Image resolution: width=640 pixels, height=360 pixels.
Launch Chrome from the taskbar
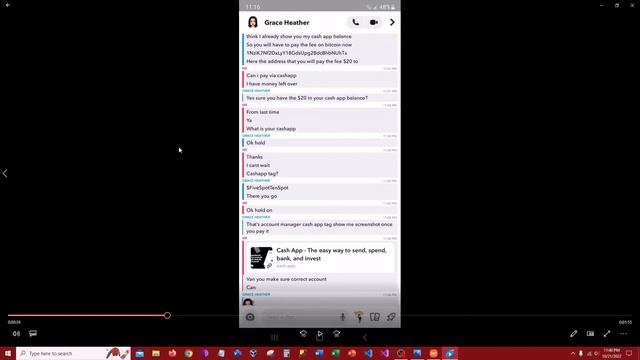pyautogui.click(x=189, y=353)
